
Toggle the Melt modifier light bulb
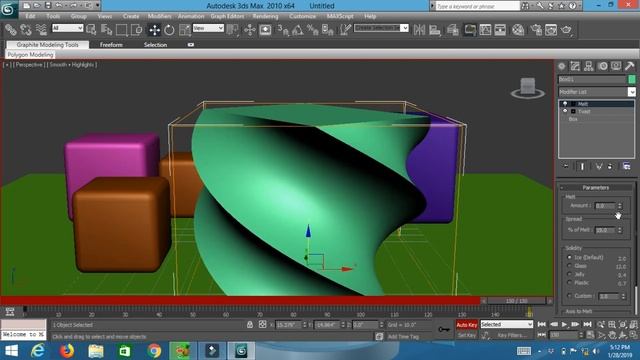tap(565, 104)
